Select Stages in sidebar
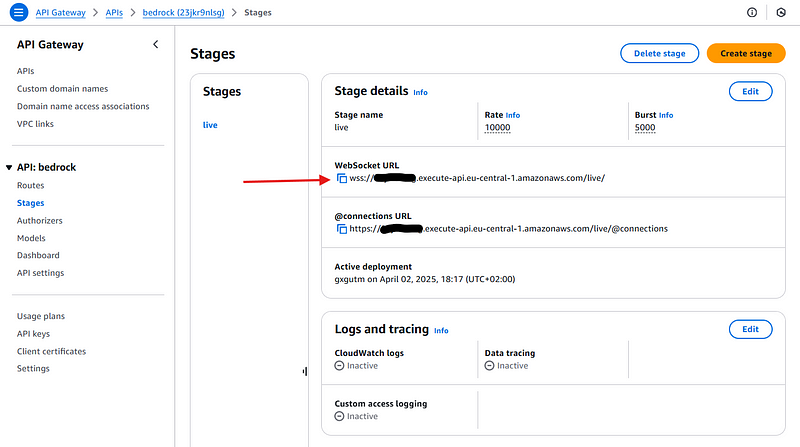The width and height of the screenshot is (800, 447). (x=30, y=203)
